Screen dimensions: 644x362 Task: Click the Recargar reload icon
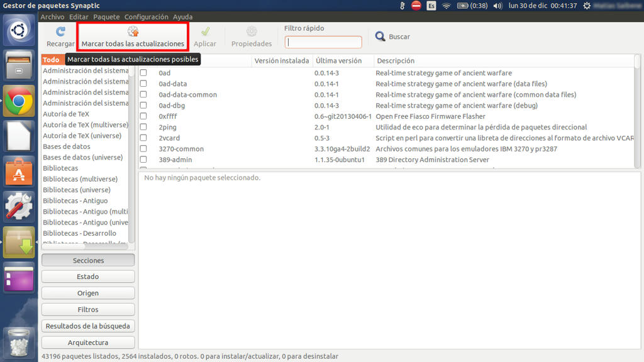click(60, 31)
